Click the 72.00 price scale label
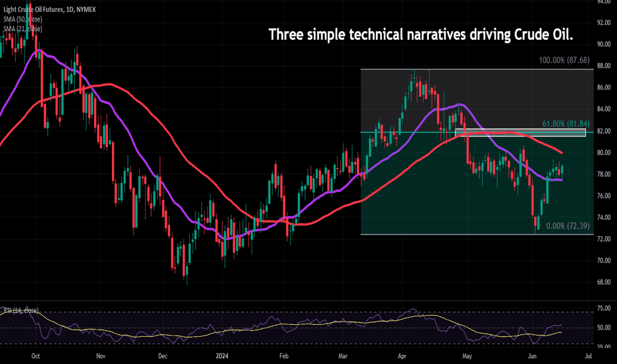 tap(604, 239)
